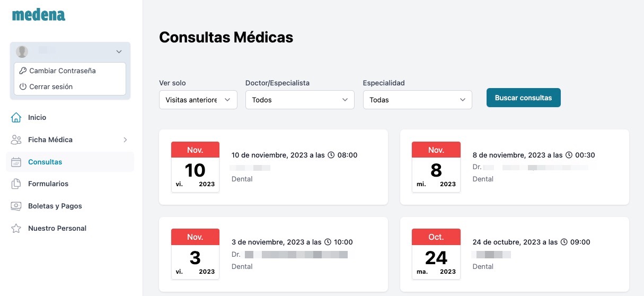This screenshot has height=296, width=644.
Task: Click the medena logo
Action: pos(38,14)
